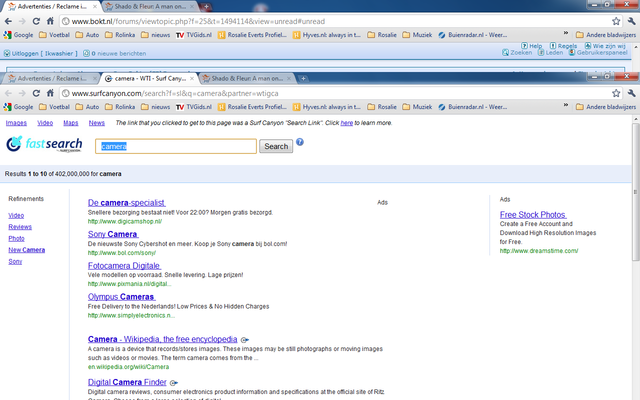Open Maps search category
The width and height of the screenshot is (640, 400).
click(x=71, y=123)
